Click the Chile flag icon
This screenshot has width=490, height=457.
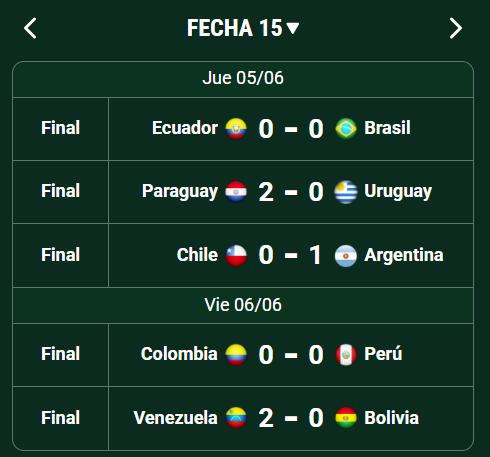coord(236,256)
